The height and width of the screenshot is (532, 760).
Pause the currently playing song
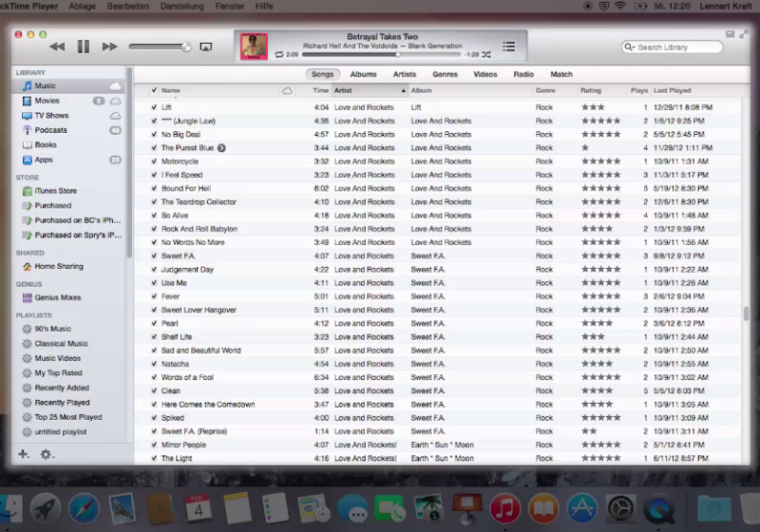pyautogui.click(x=84, y=47)
